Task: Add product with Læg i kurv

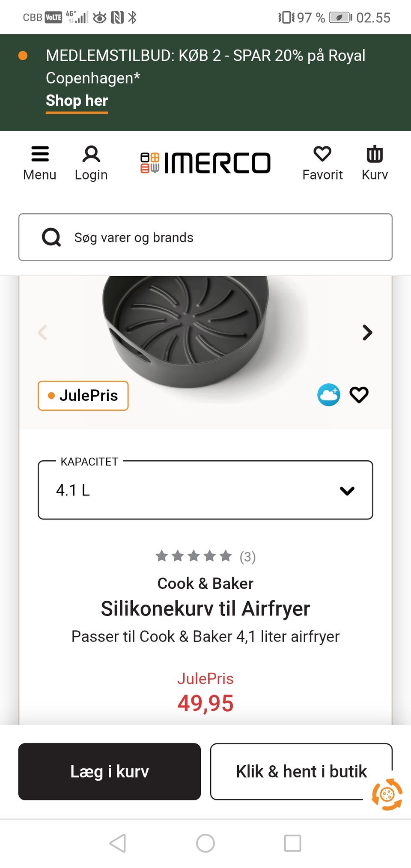Action: [110, 771]
